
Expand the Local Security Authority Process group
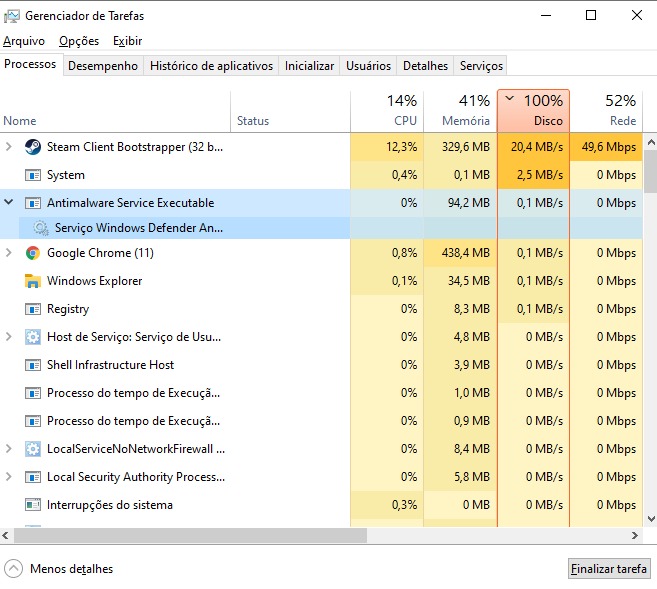(x=8, y=477)
